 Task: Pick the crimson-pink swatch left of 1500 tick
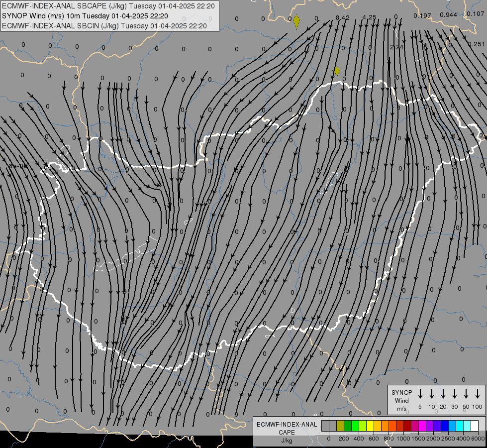click(415, 426)
